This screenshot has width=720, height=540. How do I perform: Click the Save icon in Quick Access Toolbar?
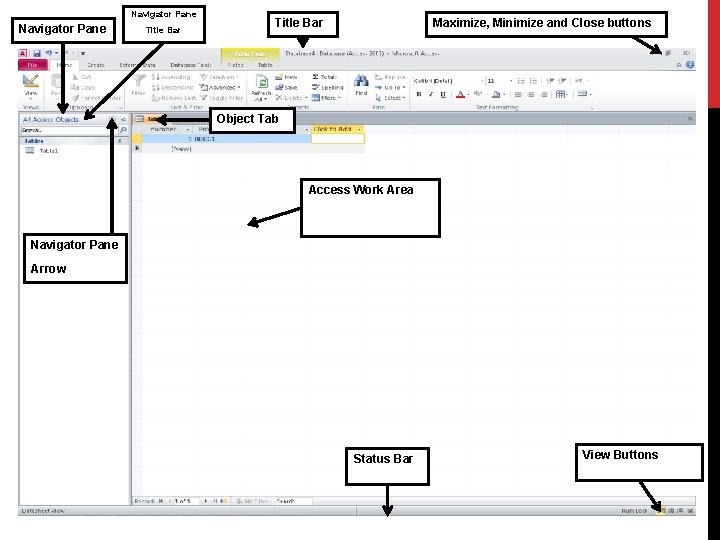click(37, 54)
